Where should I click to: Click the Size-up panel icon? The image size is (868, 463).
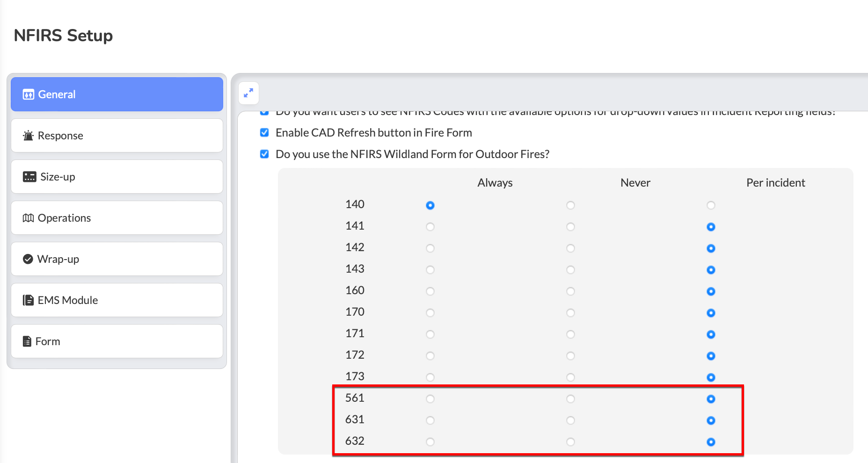tap(29, 177)
